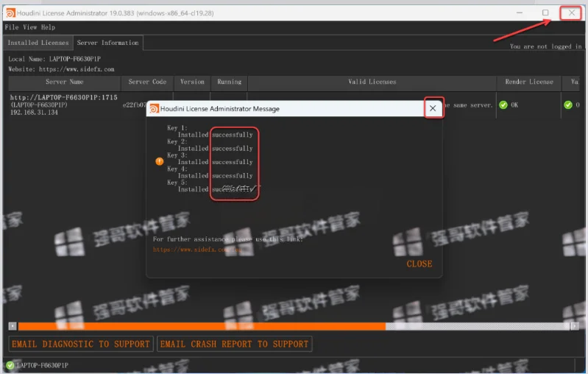588x374 pixels.
Task: Click the green check icon beside value 0
Action: 568,105
